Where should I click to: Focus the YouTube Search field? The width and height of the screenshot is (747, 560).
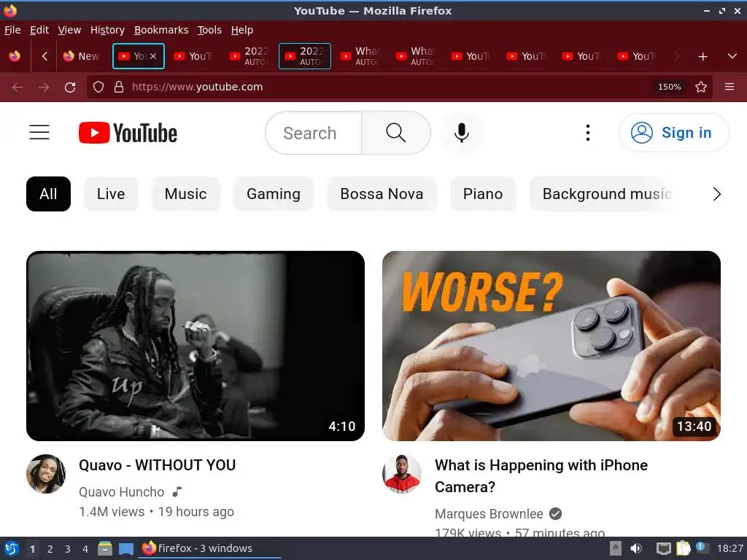tap(314, 133)
